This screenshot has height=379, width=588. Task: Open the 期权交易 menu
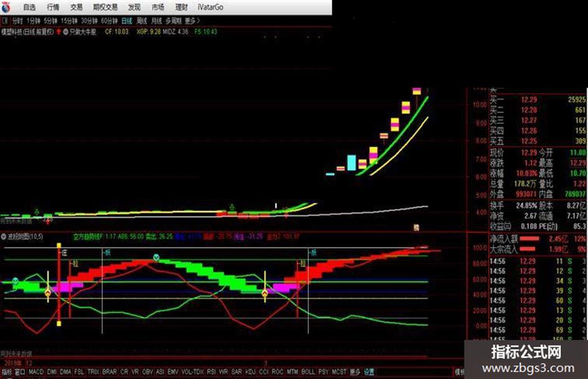pyautogui.click(x=105, y=7)
